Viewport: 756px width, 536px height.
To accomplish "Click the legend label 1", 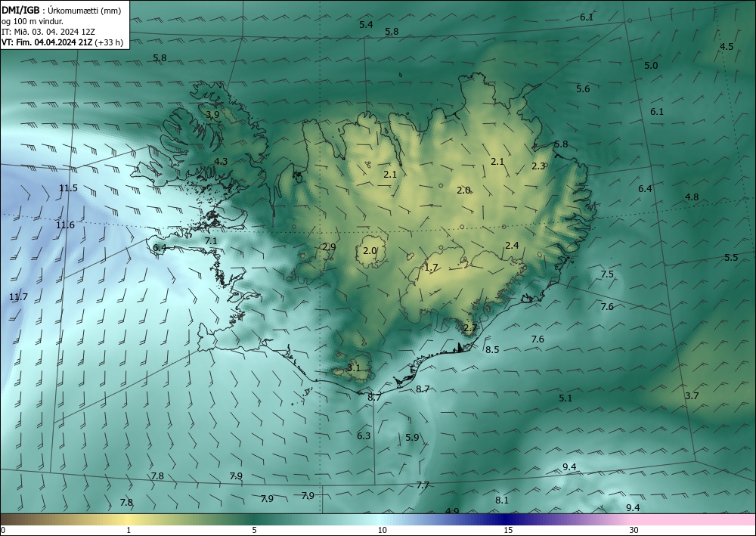I will tap(129, 530).
